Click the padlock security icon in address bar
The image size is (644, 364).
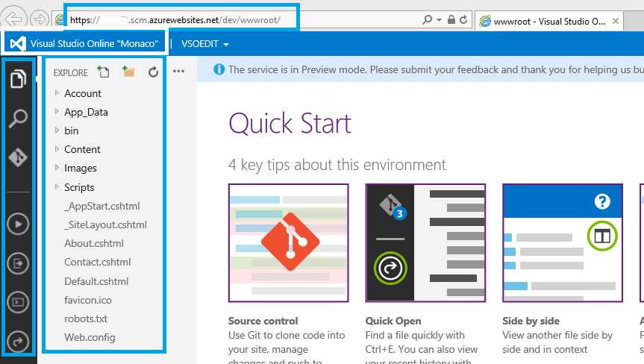pos(451,19)
